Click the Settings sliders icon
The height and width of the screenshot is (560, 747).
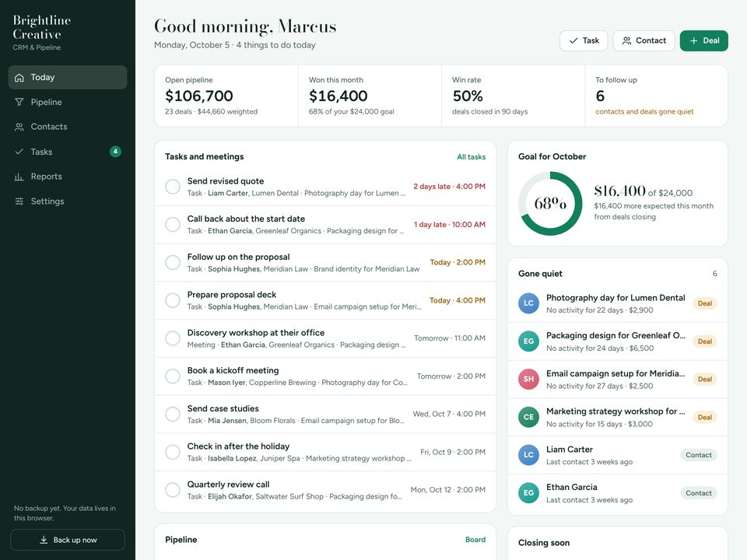(x=19, y=201)
